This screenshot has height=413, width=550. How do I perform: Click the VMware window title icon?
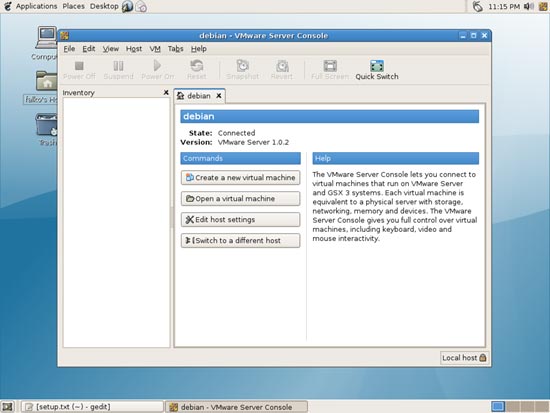65,36
